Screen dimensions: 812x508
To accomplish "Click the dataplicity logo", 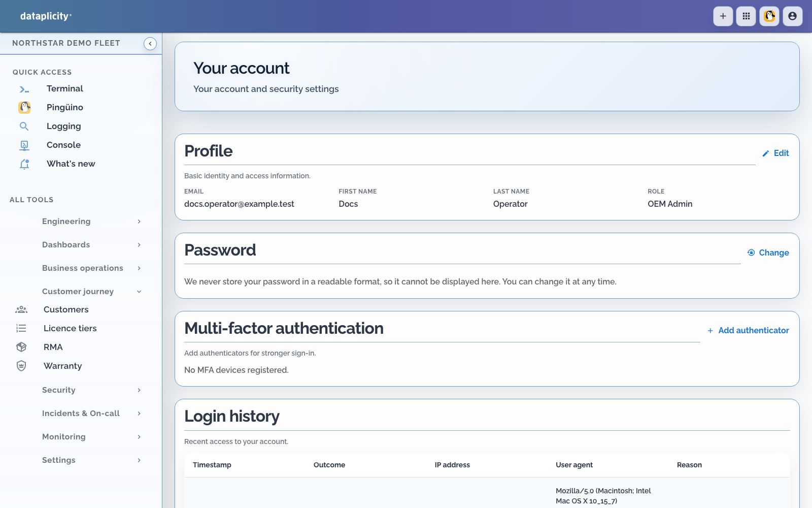I will [46, 16].
